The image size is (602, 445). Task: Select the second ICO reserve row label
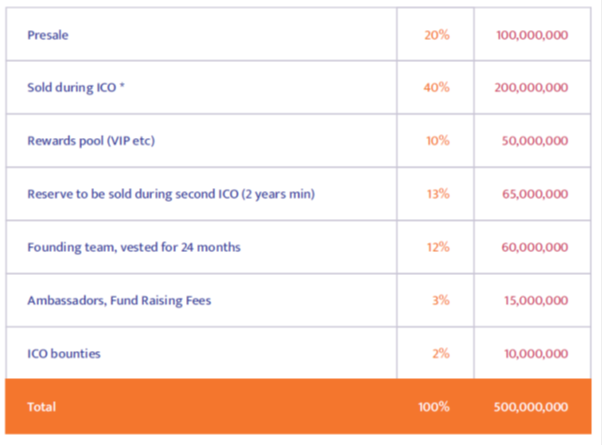(171, 194)
